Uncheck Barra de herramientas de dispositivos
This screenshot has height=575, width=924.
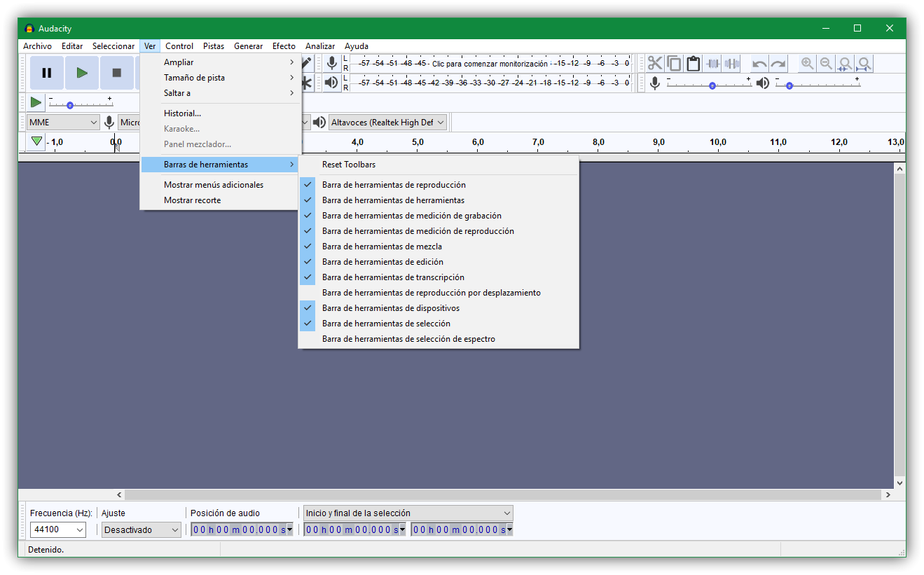439,308
